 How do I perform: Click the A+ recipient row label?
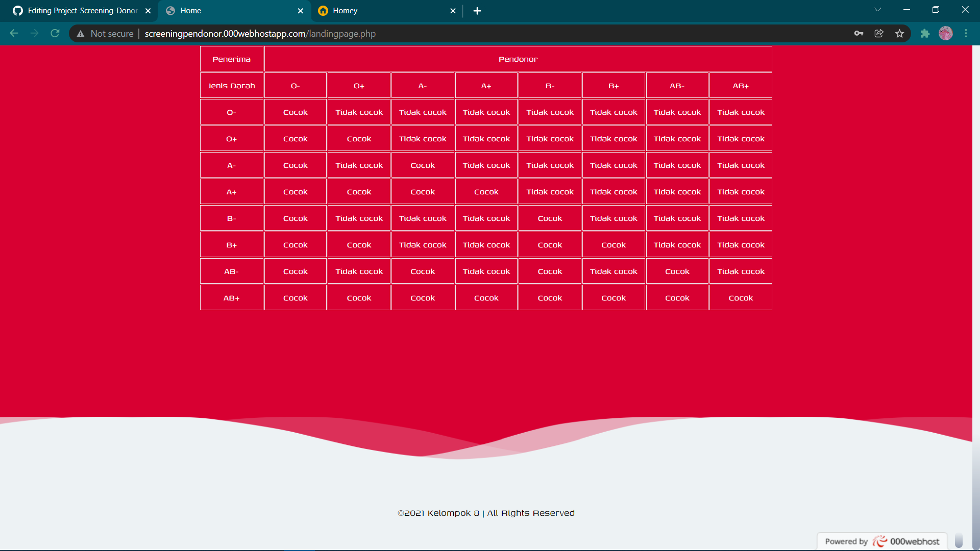click(232, 192)
